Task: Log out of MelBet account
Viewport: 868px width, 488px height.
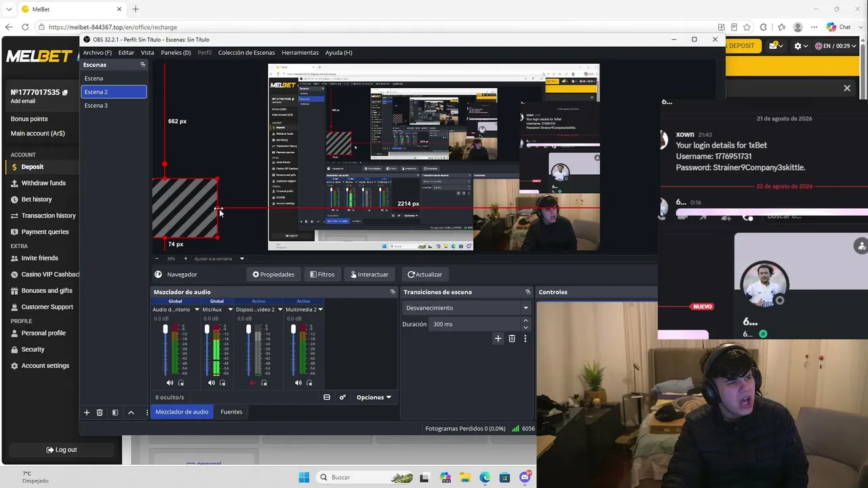Action: [x=62, y=450]
